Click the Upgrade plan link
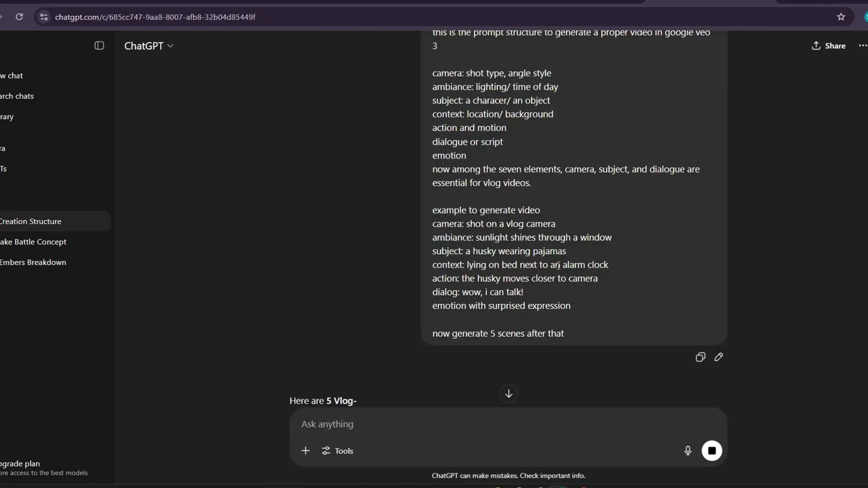 pos(21,464)
